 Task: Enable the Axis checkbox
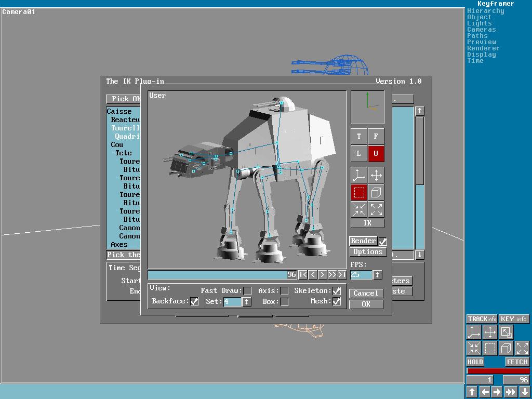pyautogui.click(x=284, y=291)
